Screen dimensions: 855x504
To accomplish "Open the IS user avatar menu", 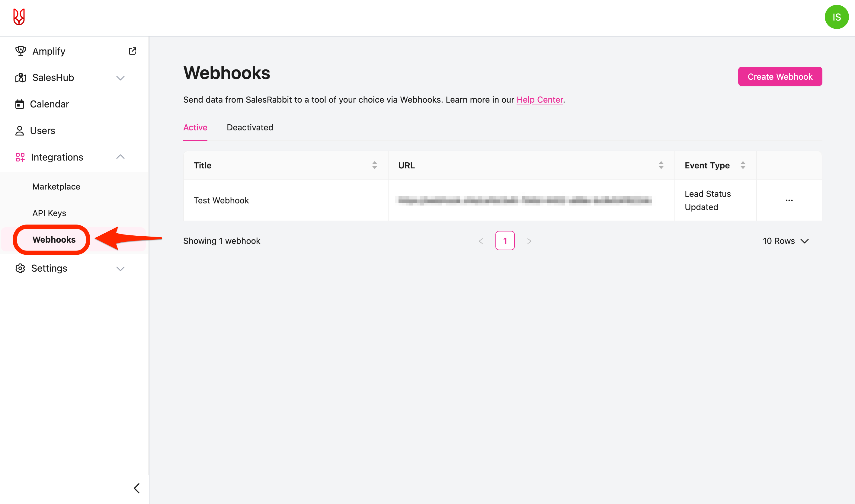I will (x=836, y=17).
